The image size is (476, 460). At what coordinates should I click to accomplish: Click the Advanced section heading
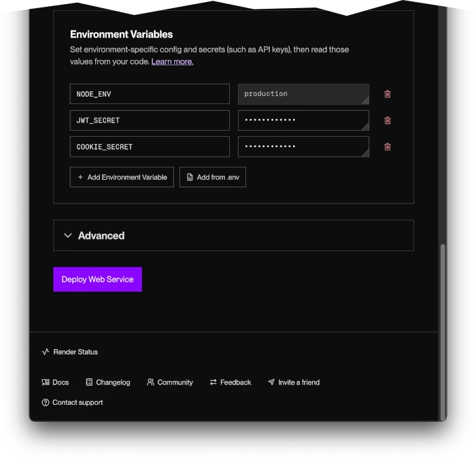coord(101,235)
